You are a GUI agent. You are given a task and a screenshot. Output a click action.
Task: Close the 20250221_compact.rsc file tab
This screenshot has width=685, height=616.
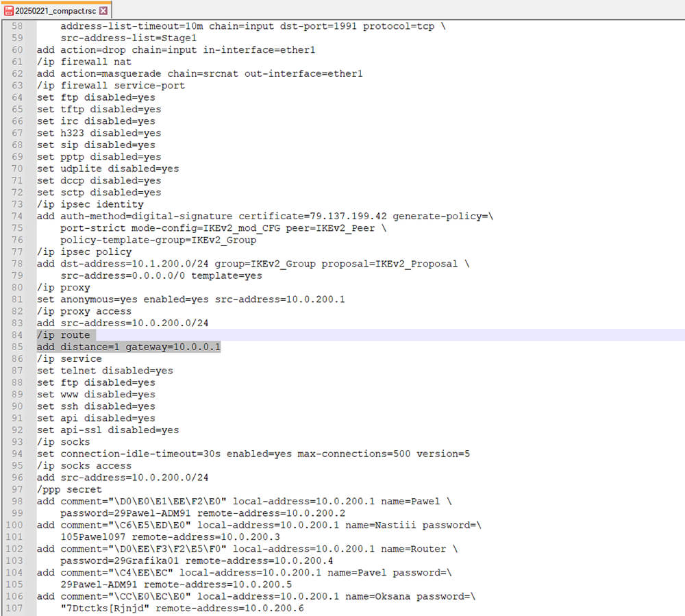point(103,10)
